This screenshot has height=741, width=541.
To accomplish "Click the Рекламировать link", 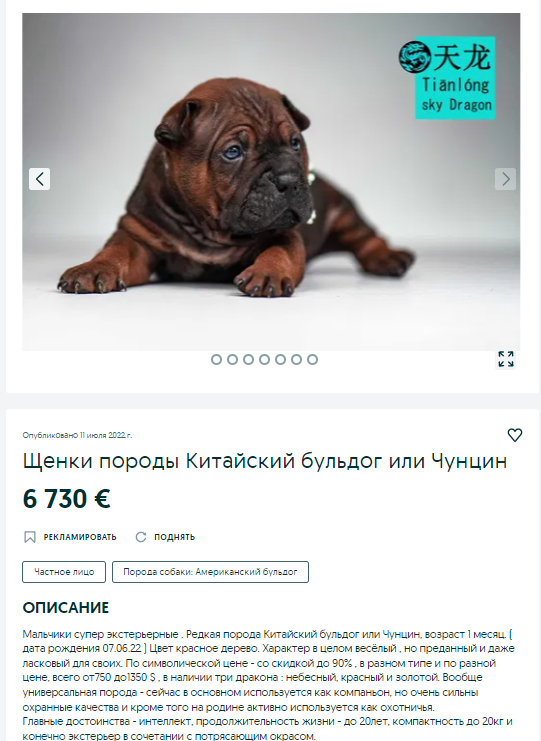I will pos(80,537).
